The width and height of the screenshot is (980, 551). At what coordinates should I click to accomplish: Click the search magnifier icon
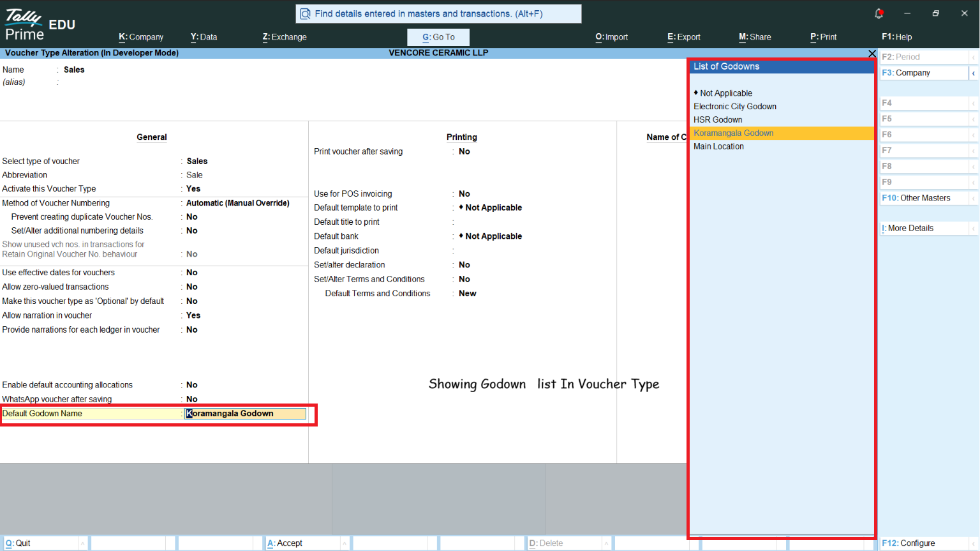click(306, 13)
